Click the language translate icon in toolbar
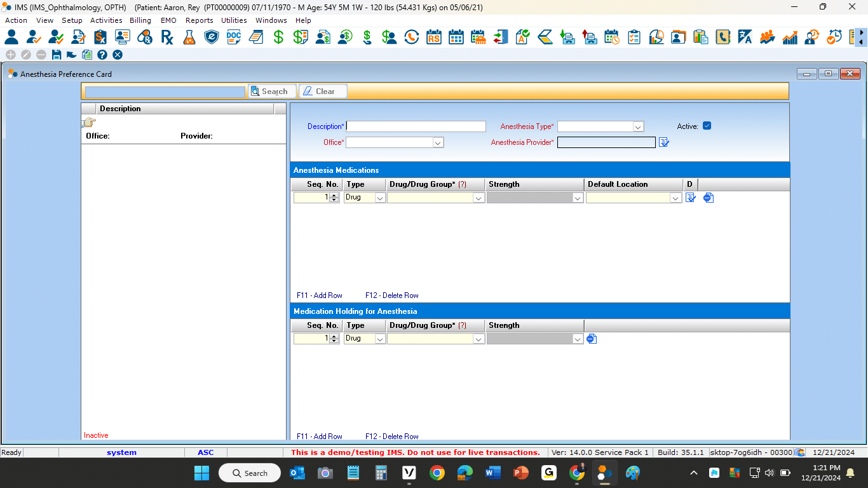Screen dimensions: 868x488 tap(745, 37)
